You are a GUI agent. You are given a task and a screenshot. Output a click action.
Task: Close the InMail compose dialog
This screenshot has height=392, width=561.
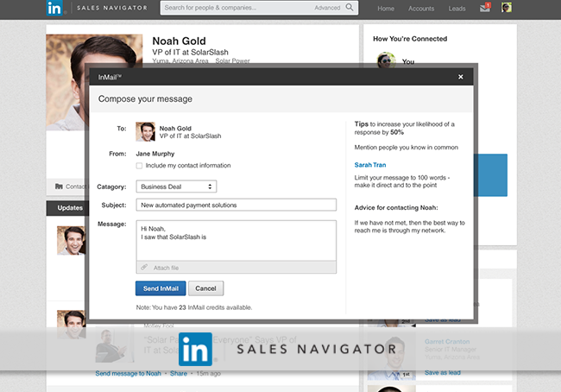pos(461,77)
